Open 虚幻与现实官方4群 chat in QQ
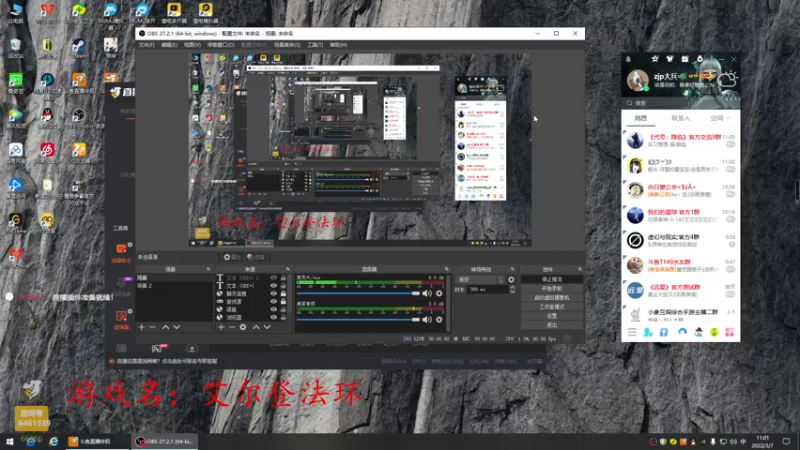The image size is (800, 450). [681, 240]
